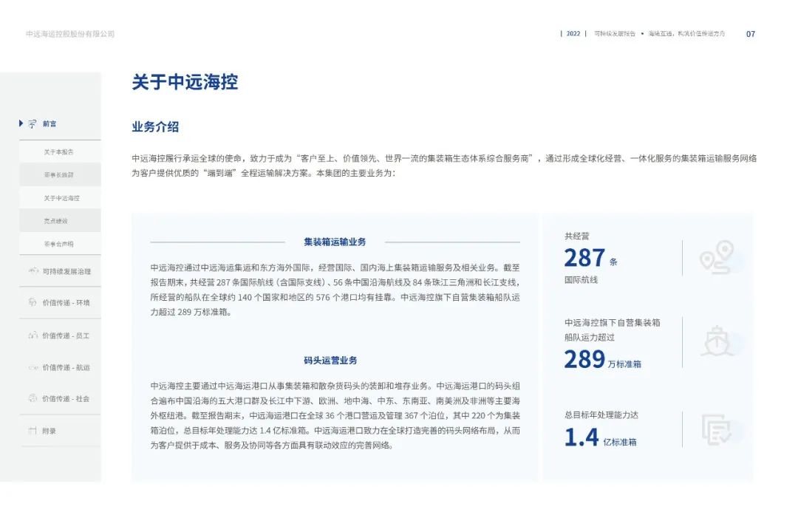Click the 共经营 label
This screenshot has height=532, width=798.
[576, 236]
